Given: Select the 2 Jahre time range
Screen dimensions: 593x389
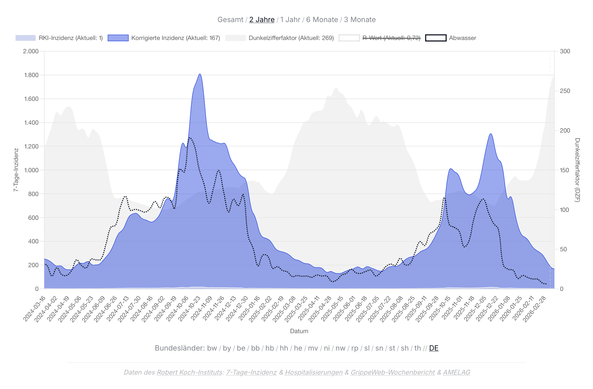Looking at the screenshot, I should pos(262,20).
